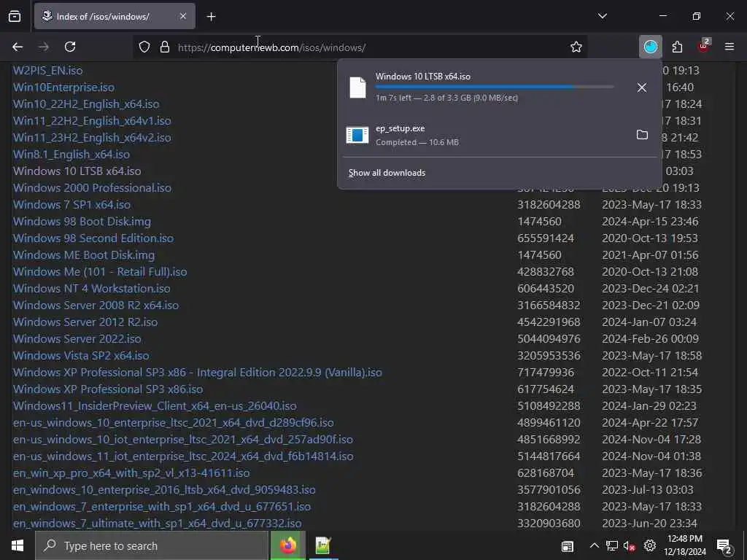Download Windows ME Boot Disk.img
The image size is (747, 560).
click(83, 254)
